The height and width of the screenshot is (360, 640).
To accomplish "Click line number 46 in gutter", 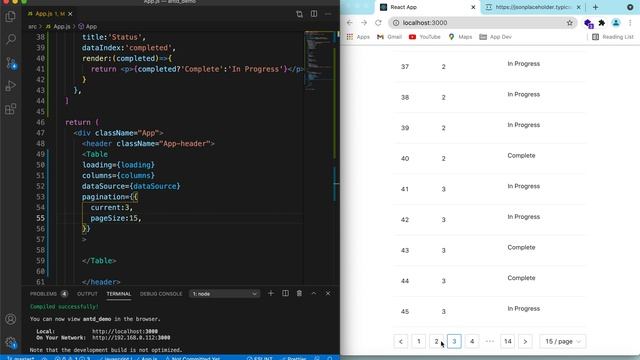I will pyautogui.click(x=40, y=122).
